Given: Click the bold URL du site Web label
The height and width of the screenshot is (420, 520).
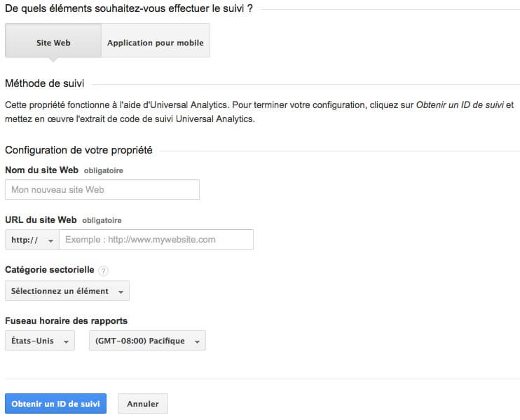Looking at the screenshot, I should (41, 219).
